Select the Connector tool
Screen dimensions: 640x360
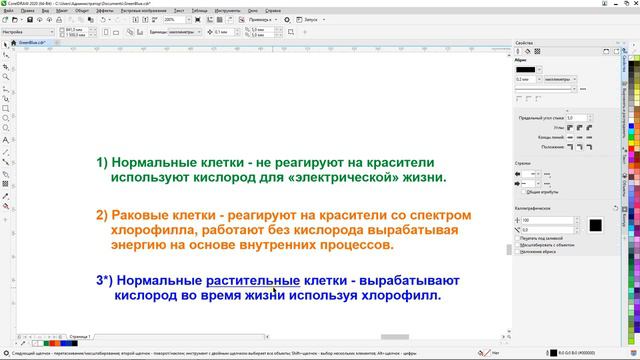point(5,162)
